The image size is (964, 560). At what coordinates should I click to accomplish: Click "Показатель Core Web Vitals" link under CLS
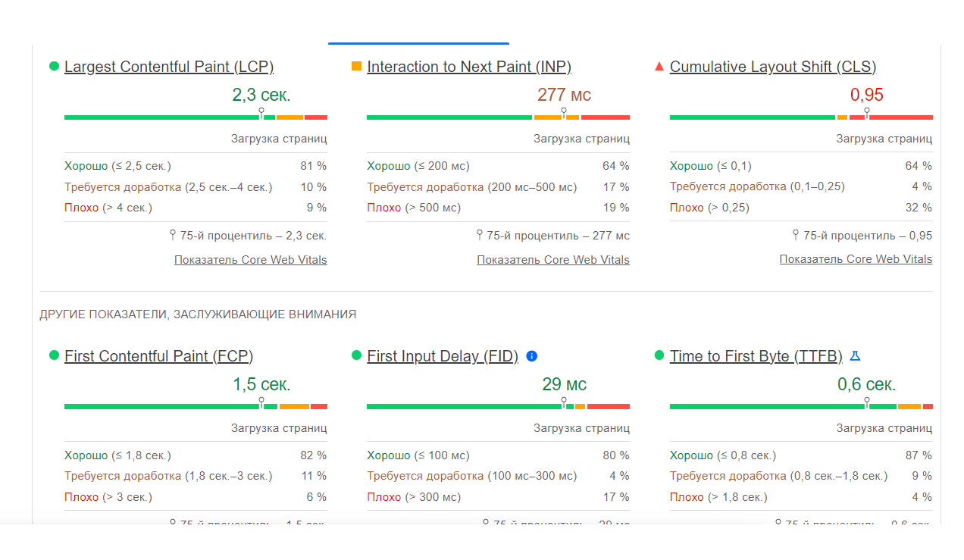(856, 259)
